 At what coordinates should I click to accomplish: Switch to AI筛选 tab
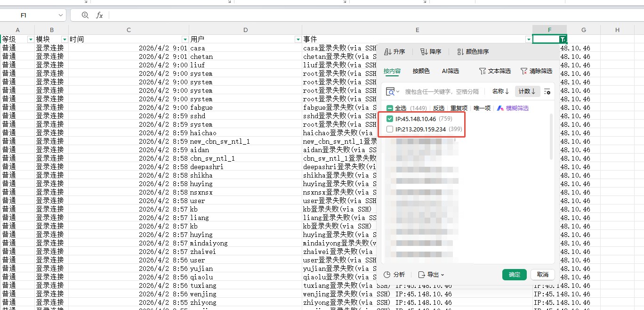pyautogui.click(x=451, y=71)
